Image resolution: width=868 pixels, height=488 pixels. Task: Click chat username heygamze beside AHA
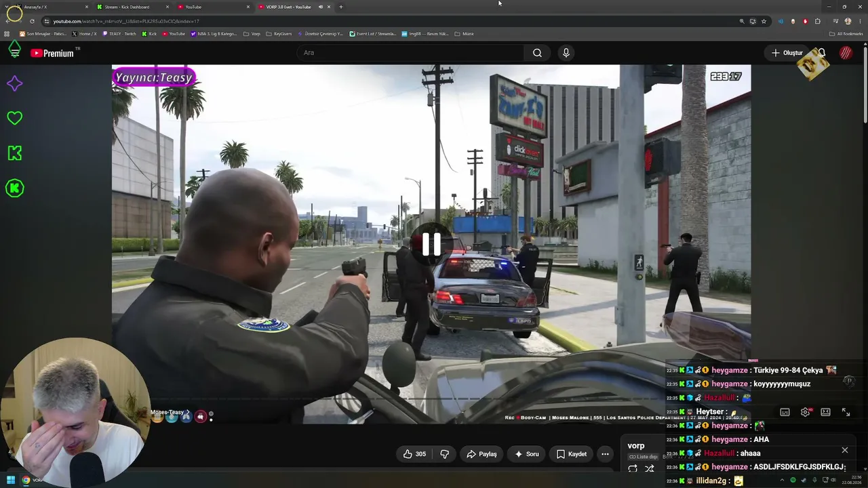pos(730,439)
